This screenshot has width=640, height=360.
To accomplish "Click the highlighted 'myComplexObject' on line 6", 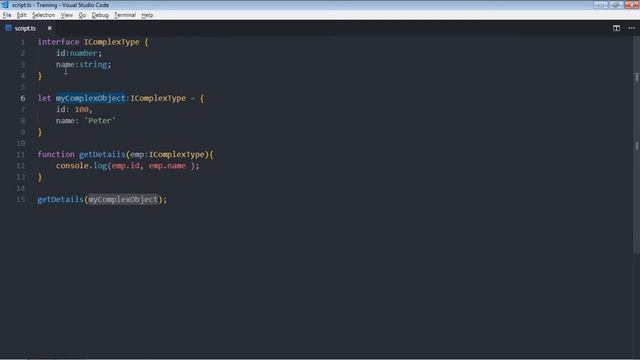I will 91,98.
